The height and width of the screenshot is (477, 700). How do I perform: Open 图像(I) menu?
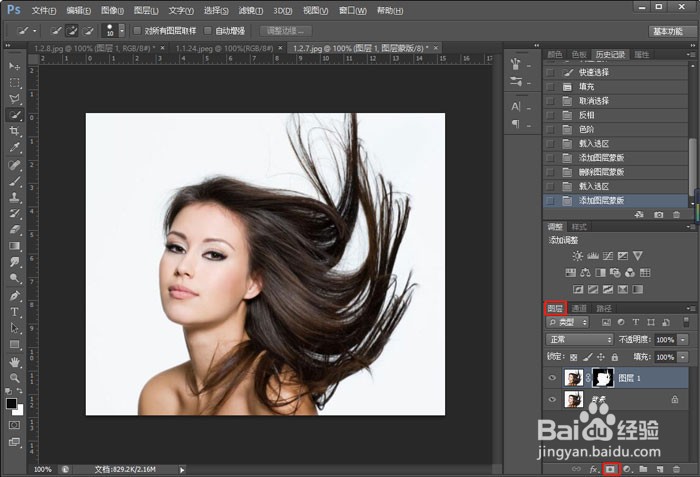(112, 10)
